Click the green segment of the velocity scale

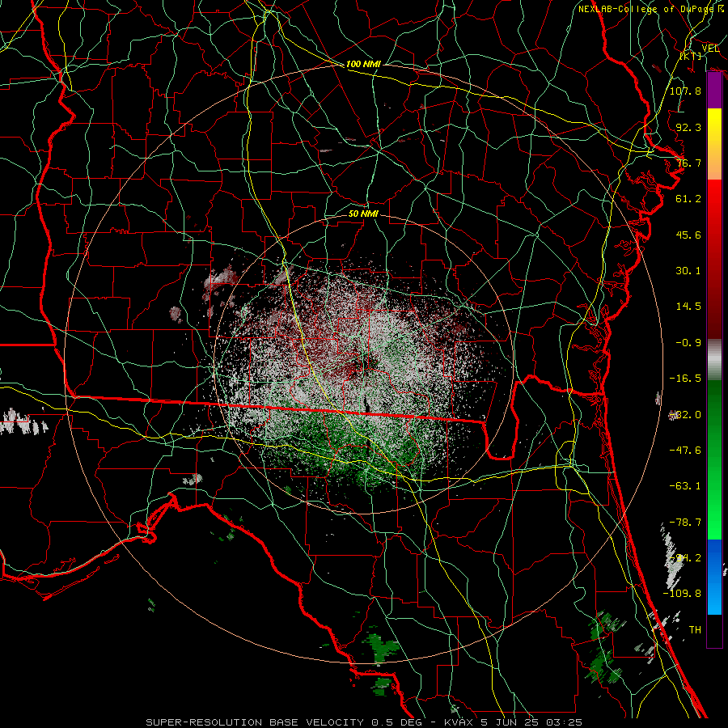(x=714, y=459)
